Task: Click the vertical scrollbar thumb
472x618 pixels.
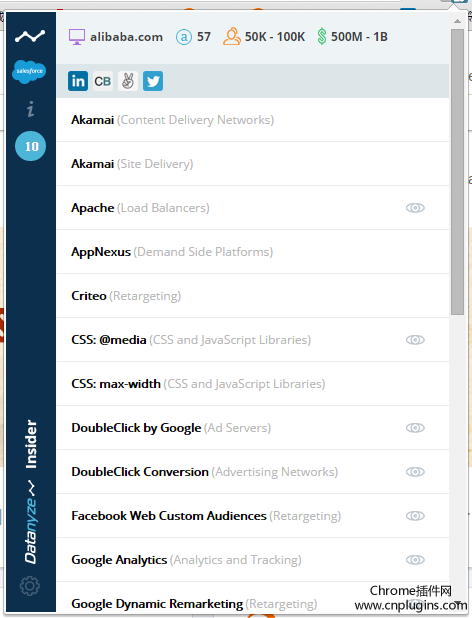Action: click(x=457, y=171)
